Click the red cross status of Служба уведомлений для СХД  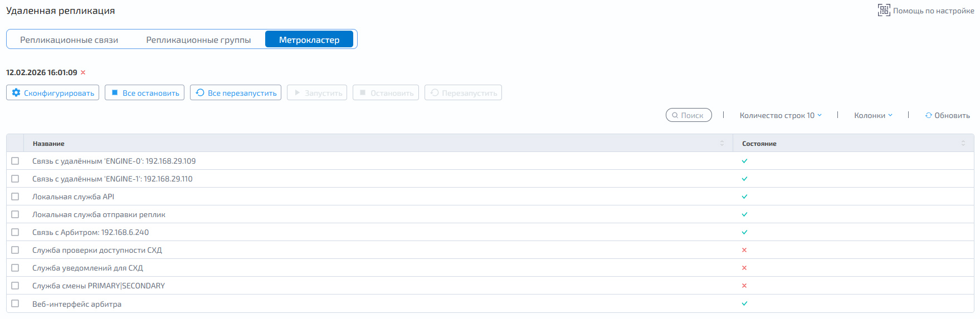click(744, 268)
